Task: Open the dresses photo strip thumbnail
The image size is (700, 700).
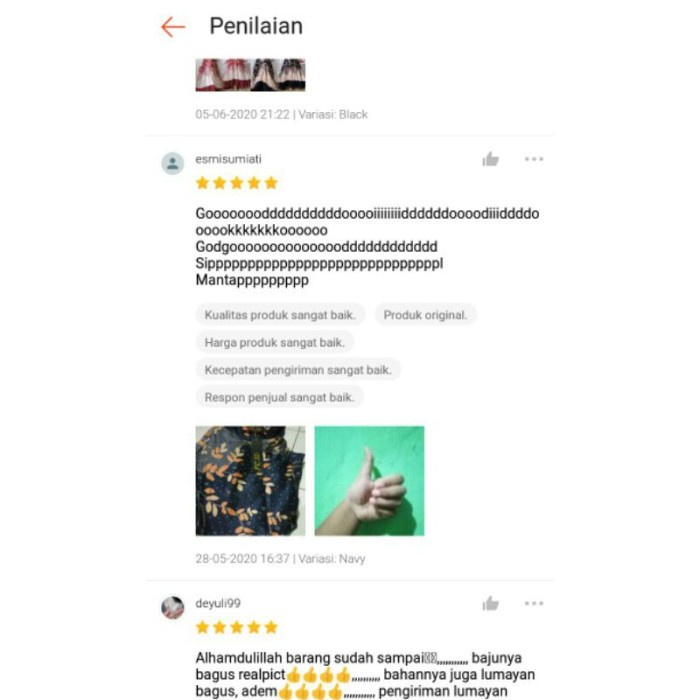Action: 250,75
